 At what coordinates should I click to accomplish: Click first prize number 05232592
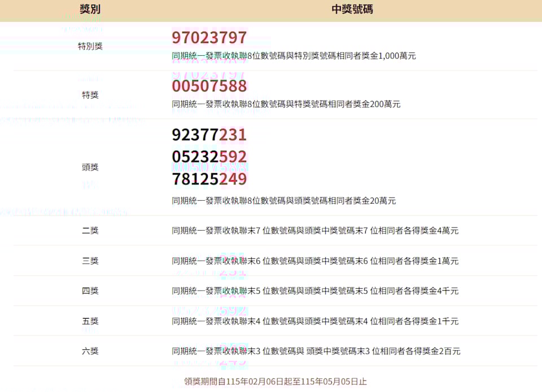[209, 157]
